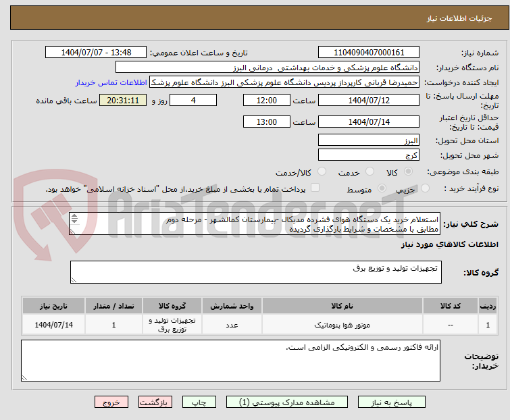Image resolution: width=510 pixels, height=420 pixels.
Task: Choose the کالا/خدمت category option
Action: pyautogui.click(x=322, y=172)
